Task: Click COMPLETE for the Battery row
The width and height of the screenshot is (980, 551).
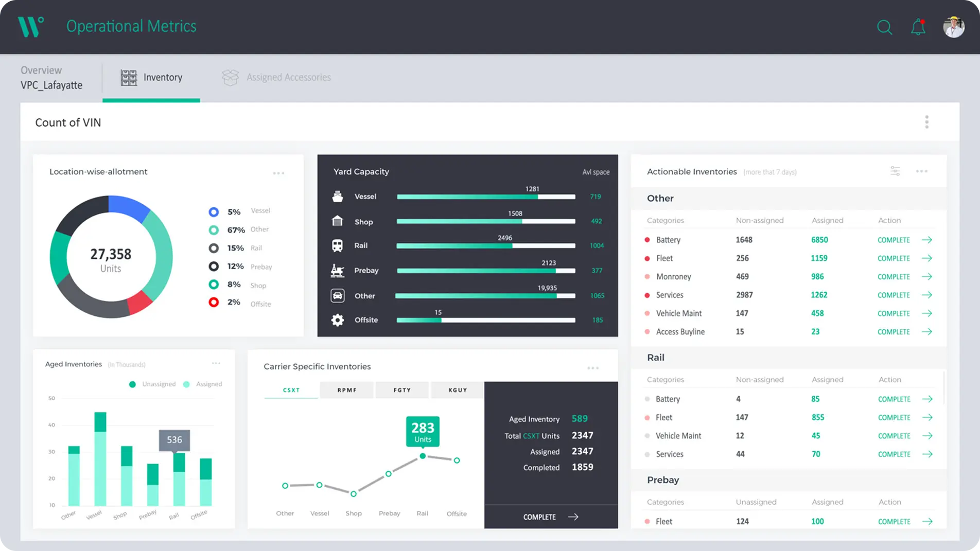Action: point(895,240)
